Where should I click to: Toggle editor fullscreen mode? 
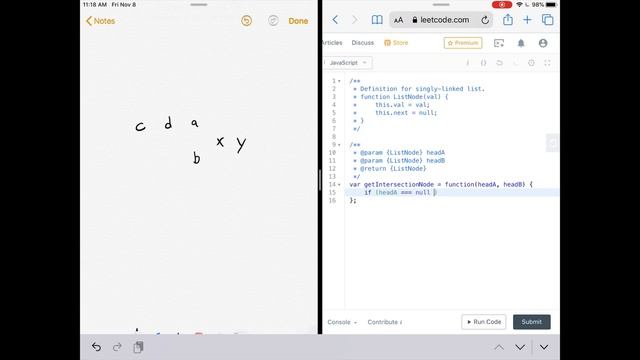click(x=547, y=63)
